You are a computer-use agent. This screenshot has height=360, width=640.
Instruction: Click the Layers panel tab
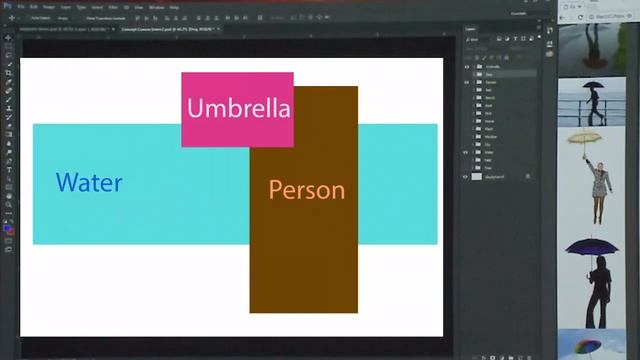[x=471, y=29]
